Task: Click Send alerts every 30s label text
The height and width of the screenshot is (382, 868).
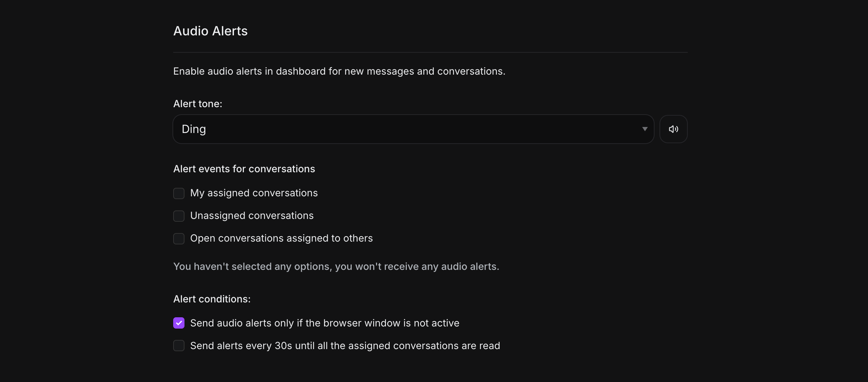Action: click(345, 346)
